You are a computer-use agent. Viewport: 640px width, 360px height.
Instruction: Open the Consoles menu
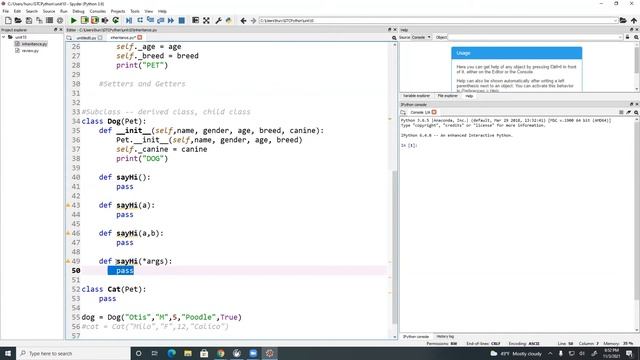coord(98,11)
